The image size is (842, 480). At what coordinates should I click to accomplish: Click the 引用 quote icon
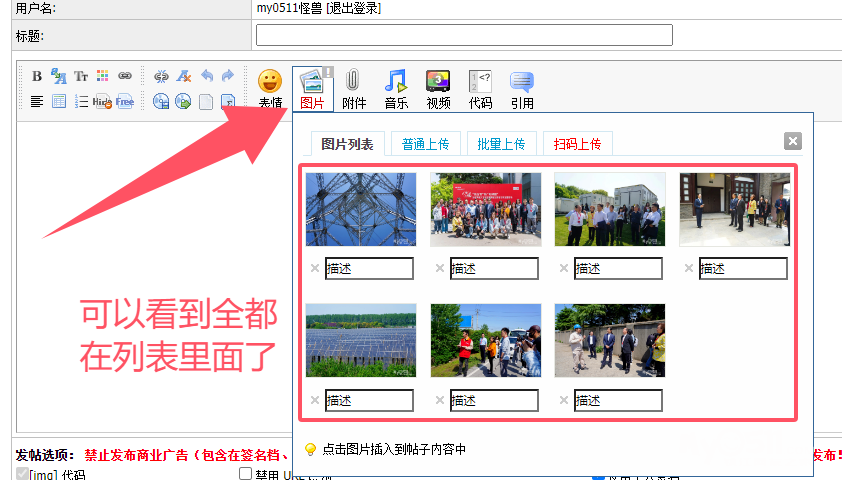(x=522, y=87)
